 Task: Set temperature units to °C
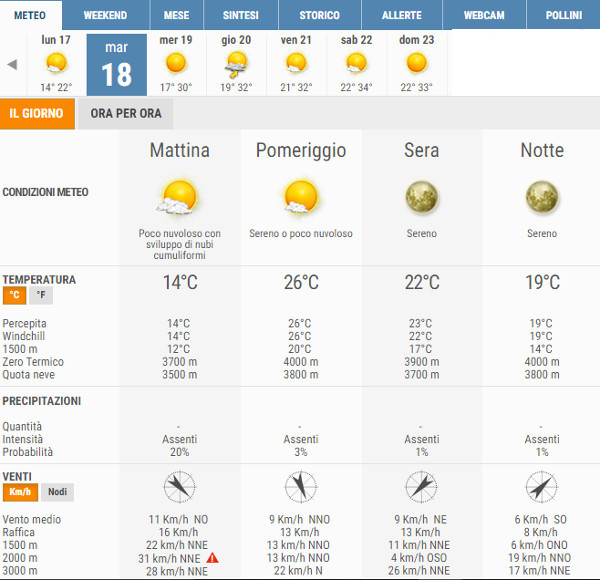pyautogui.click(x=15, y=295)
